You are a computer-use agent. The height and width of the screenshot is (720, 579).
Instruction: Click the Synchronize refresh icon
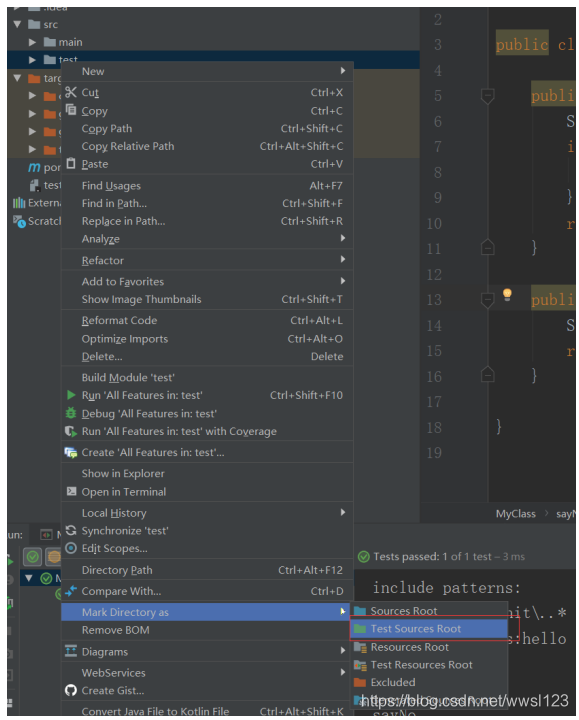71,530
